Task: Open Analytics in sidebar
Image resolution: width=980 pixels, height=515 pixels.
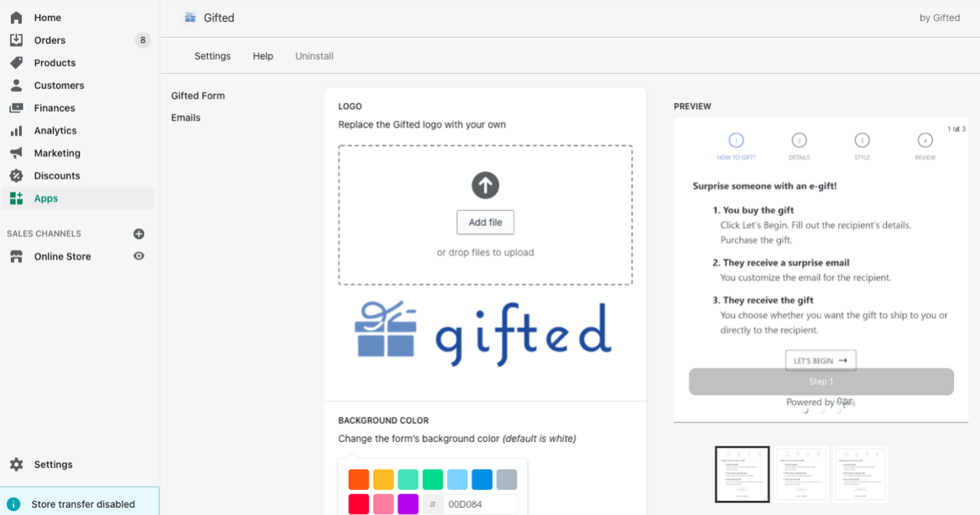Action: [55, 131]
